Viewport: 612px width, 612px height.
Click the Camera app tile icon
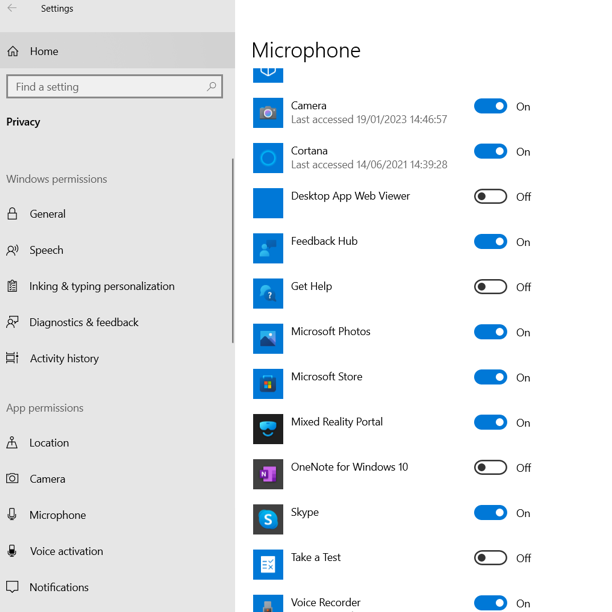click(268, 113)
